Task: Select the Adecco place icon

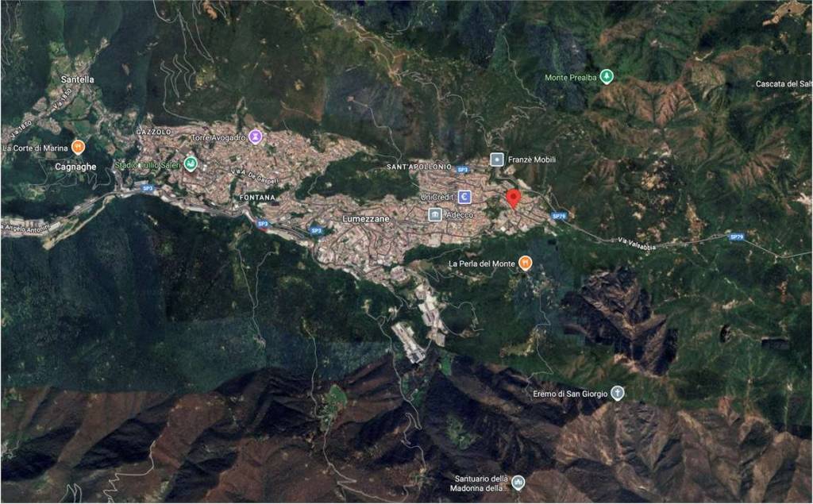Action: click(x=435, y=214)
